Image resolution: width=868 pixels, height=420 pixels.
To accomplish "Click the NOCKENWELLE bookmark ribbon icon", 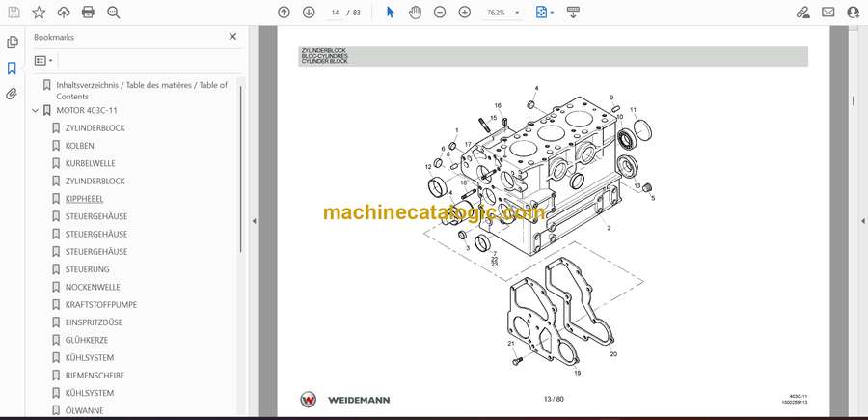I will pyautogui.click(x=56, y=287).
